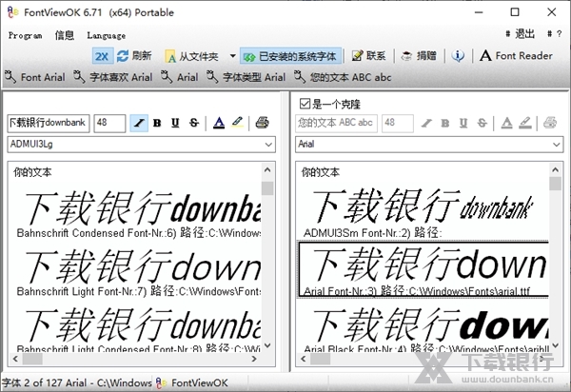The height and width of the screenshot is (392, 571).
Task: Expand the dropdown arrow beside 从文件夹
Action: click(232, 56)
